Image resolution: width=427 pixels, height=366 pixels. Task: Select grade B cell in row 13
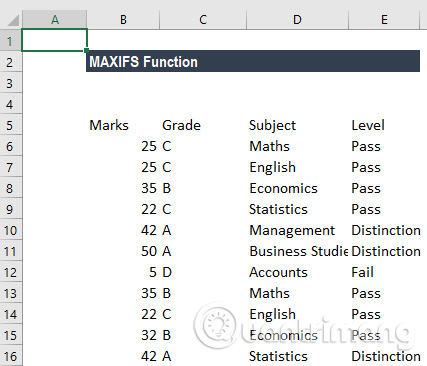(x=203, y=293)
